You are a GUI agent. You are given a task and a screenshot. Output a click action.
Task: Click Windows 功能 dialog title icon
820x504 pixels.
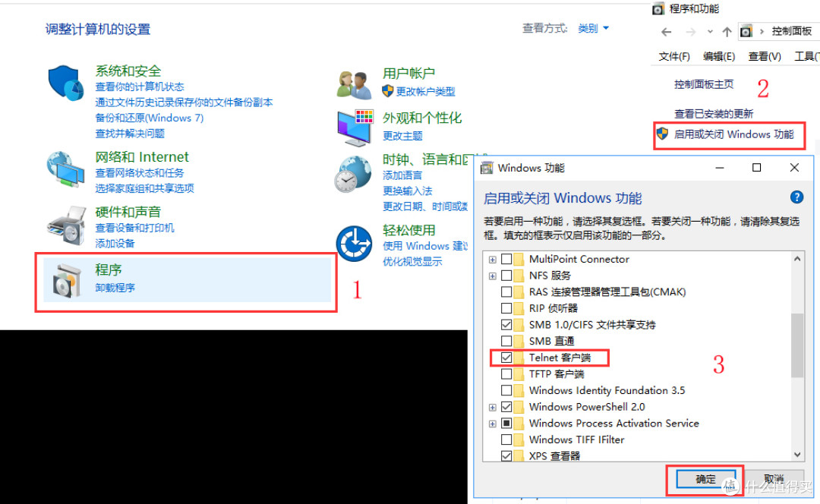(x=487, y=168)
